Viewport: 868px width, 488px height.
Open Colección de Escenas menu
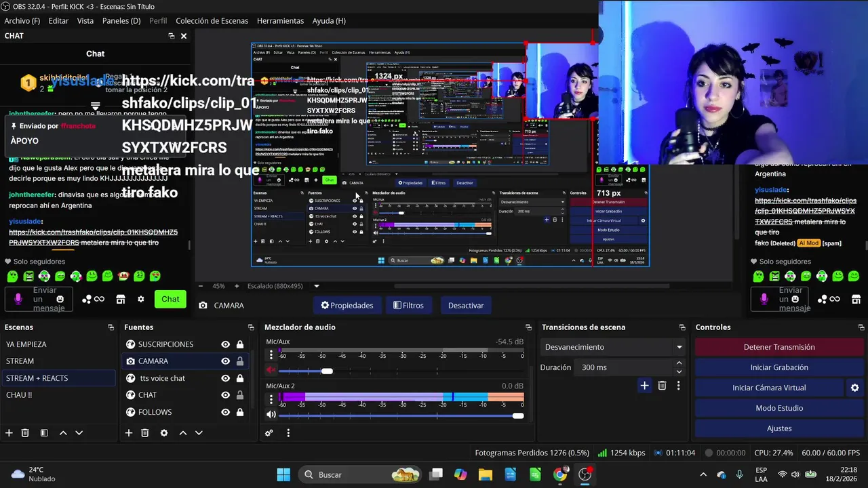[212, 21]
